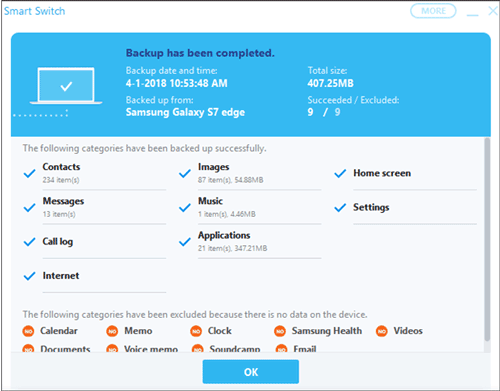This screenshot has height=391, width=500.
Task: Click the laptop backup complete icon
Action: tap(66, 86)
